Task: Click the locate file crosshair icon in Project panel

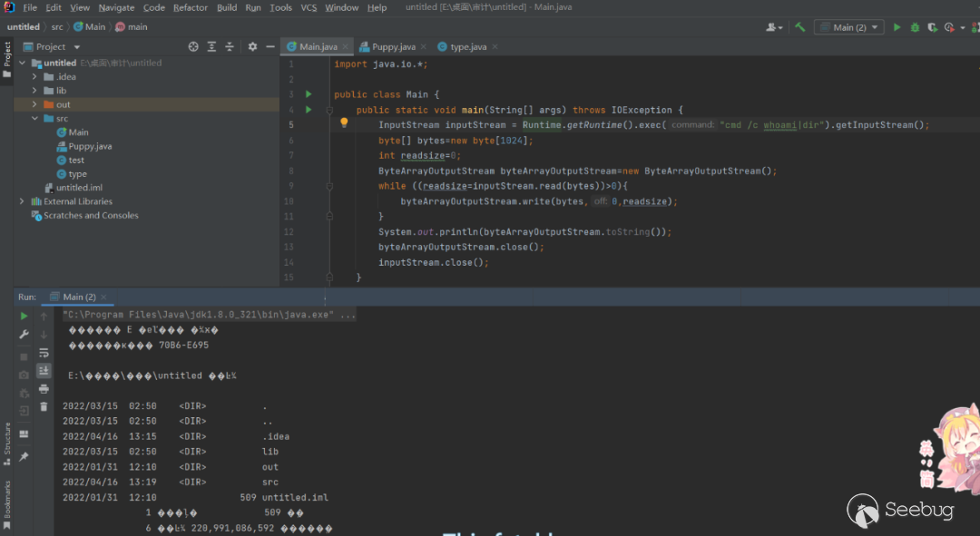Action: 193,46
